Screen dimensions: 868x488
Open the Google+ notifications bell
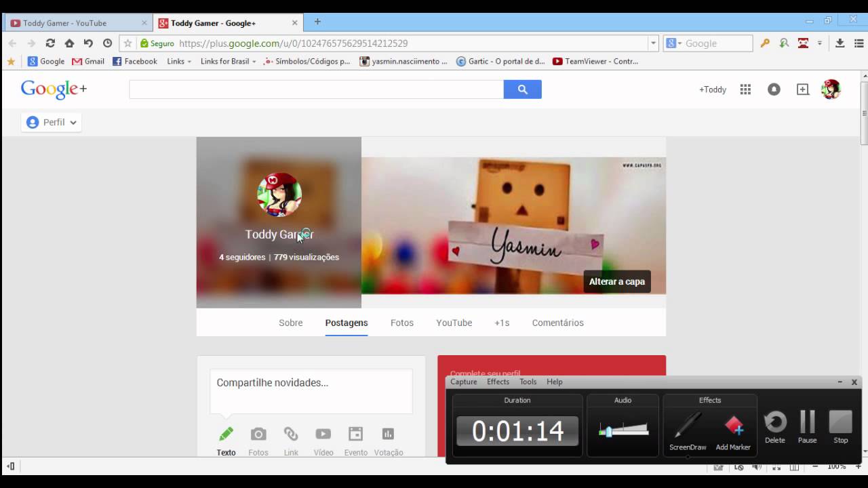774,89
